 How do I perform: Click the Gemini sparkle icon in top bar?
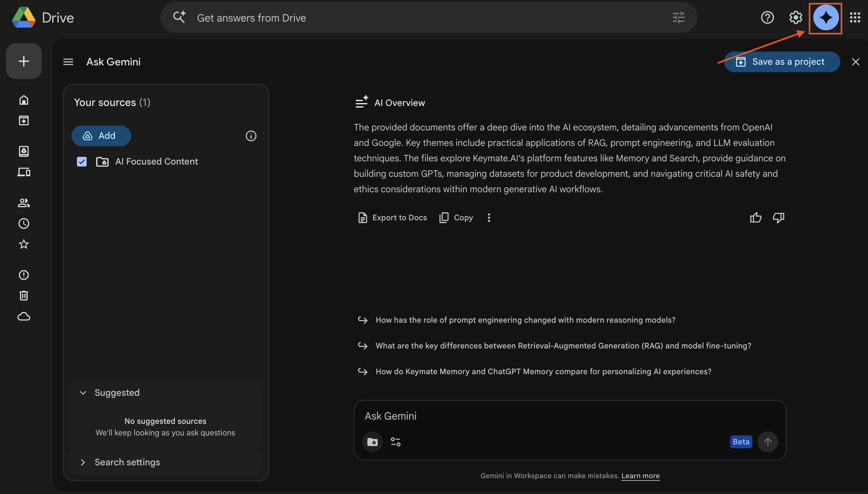pyautogui.click(x=825, y=18)
